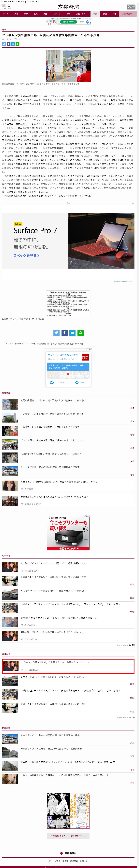Viewport: 139px width, 868px height.
Task: Open the スポーツ navigation tab
Action: (57, 14)
